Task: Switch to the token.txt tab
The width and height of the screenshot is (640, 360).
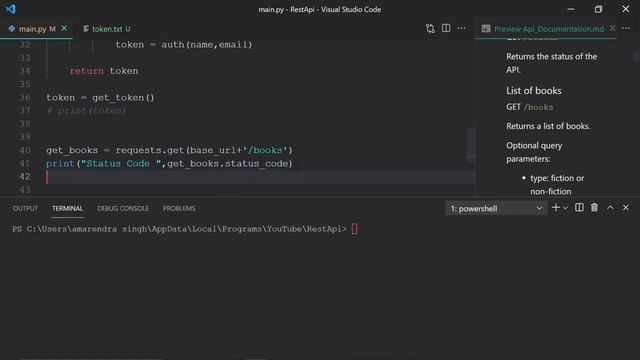Action: pos(107,29)
